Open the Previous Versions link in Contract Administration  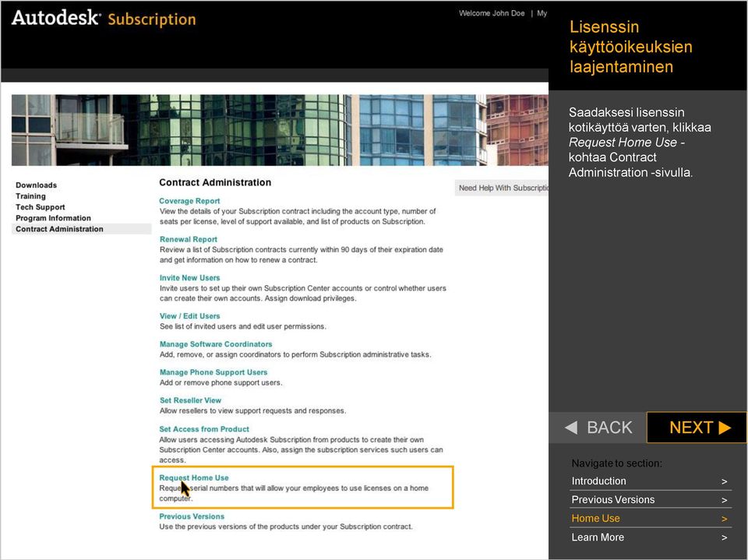(192, 516)
